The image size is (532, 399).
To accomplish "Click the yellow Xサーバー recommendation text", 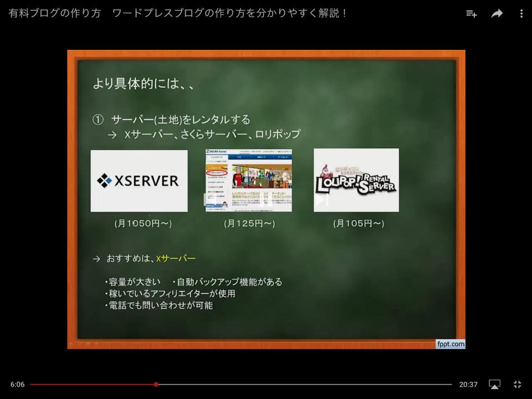I will click(x=176, y=258).
